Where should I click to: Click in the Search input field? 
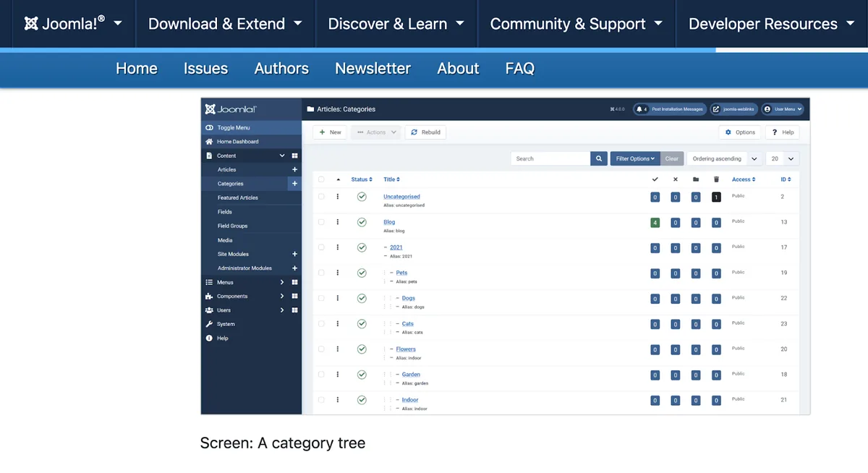pyautogui.click(x=550, y=158)
